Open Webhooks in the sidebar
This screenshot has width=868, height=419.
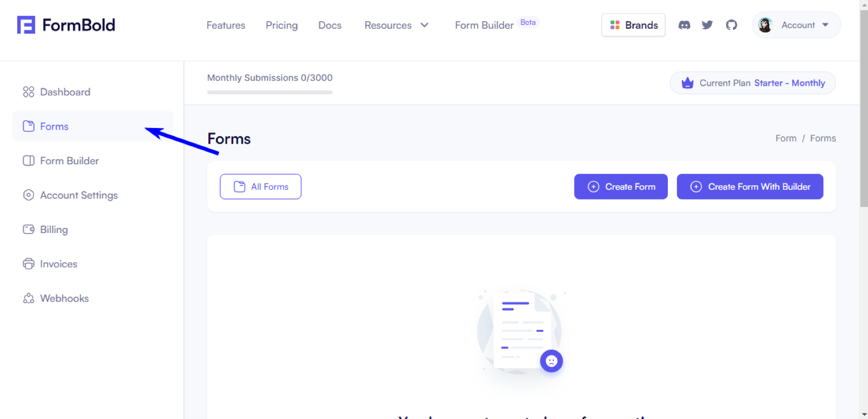93,298
